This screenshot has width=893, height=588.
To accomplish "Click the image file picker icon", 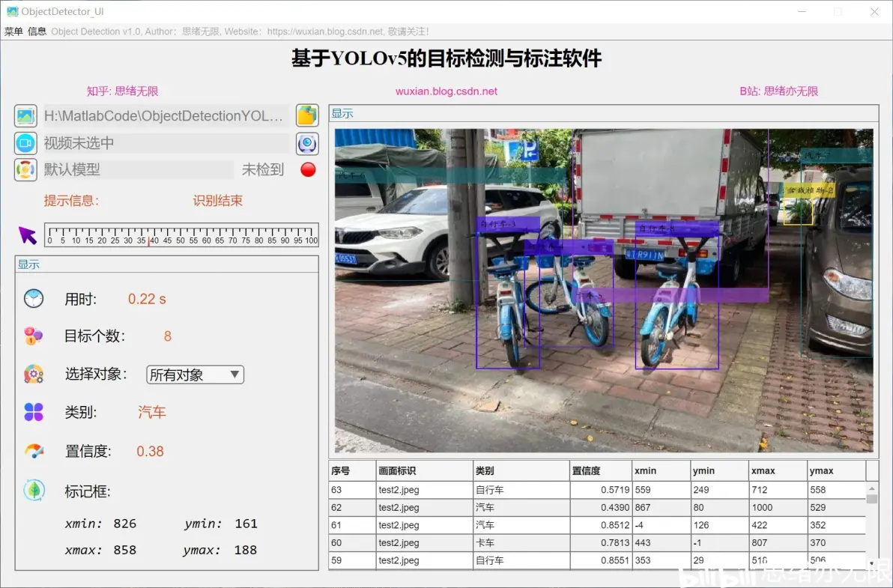I will (x=25, y=115).
